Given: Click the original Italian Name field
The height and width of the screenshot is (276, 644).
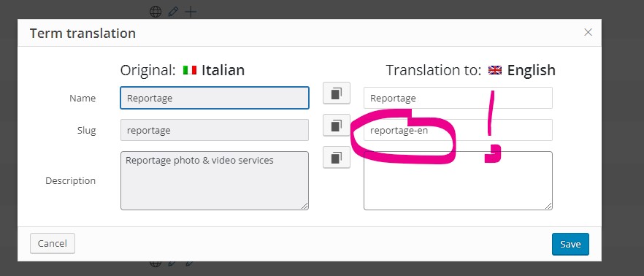Looking at the screenshot, I should click(x=215, y=98).
